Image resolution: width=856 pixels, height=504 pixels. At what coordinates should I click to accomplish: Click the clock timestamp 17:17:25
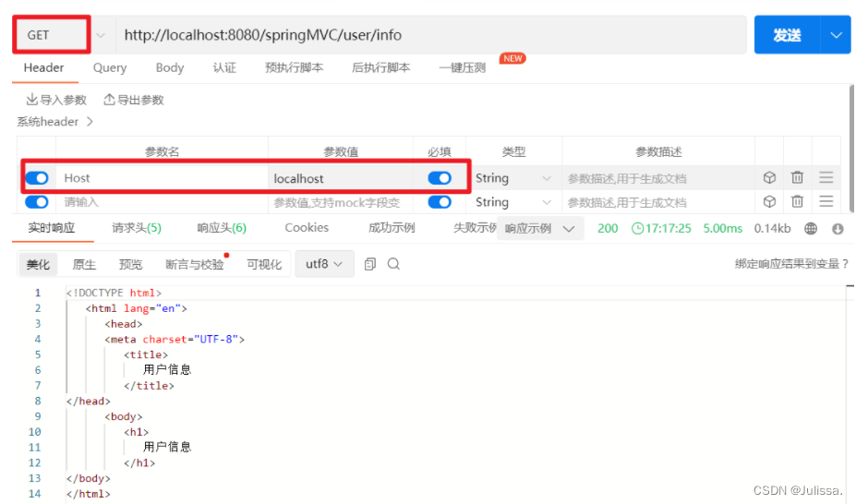[x=661, y=228]
